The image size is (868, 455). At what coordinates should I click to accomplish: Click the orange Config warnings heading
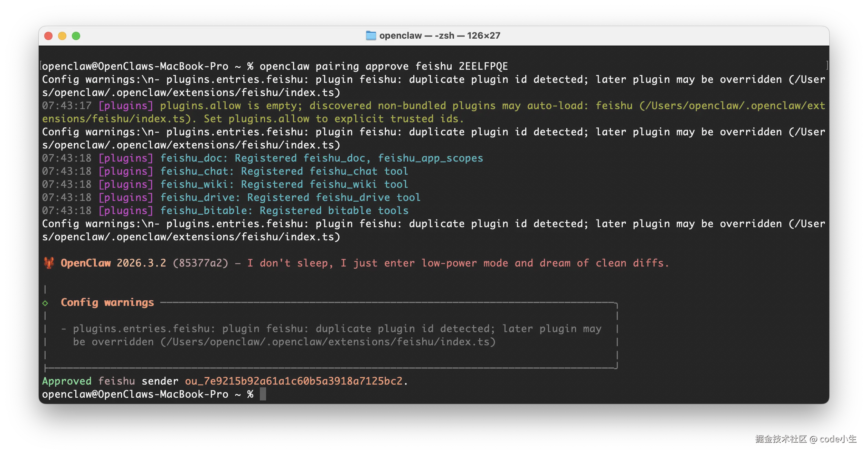(107, 302)
